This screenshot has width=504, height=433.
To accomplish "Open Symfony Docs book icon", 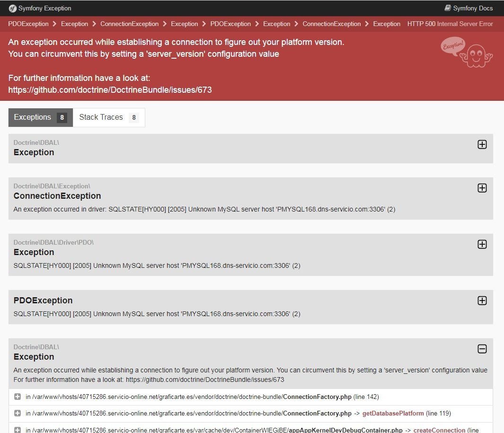I will coord(447,8).
